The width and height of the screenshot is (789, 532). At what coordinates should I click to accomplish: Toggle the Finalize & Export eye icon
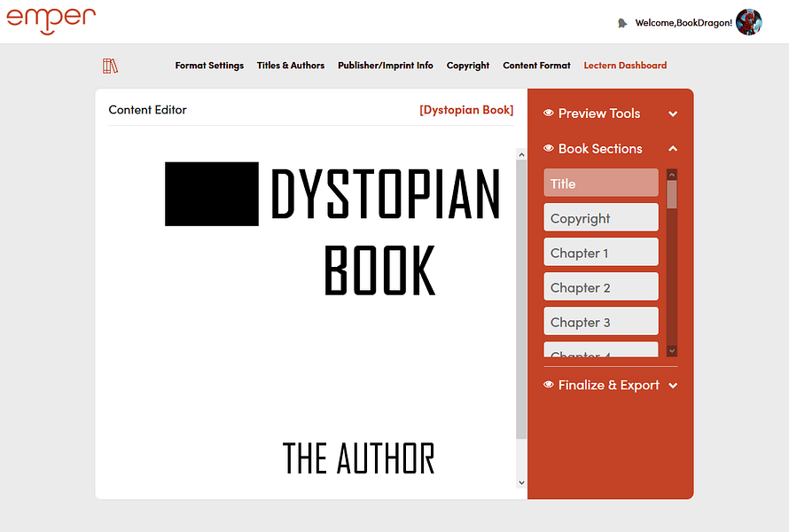coord(549,385)
